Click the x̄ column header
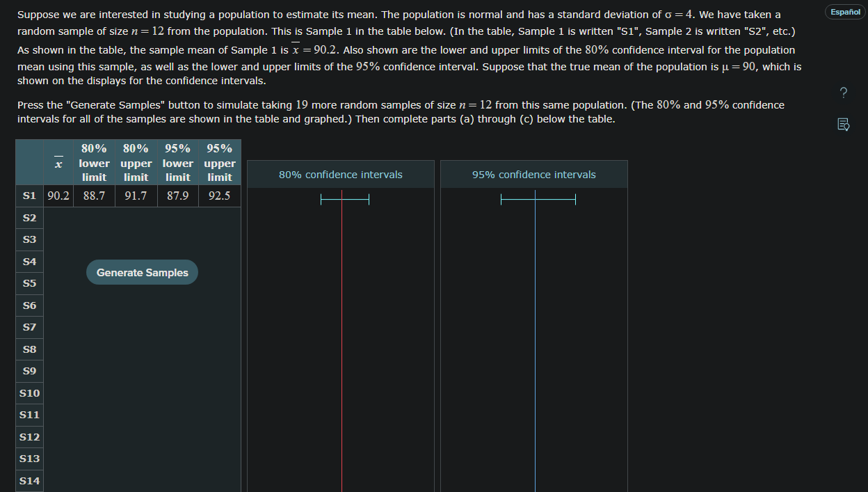 (x=58, y=162)
